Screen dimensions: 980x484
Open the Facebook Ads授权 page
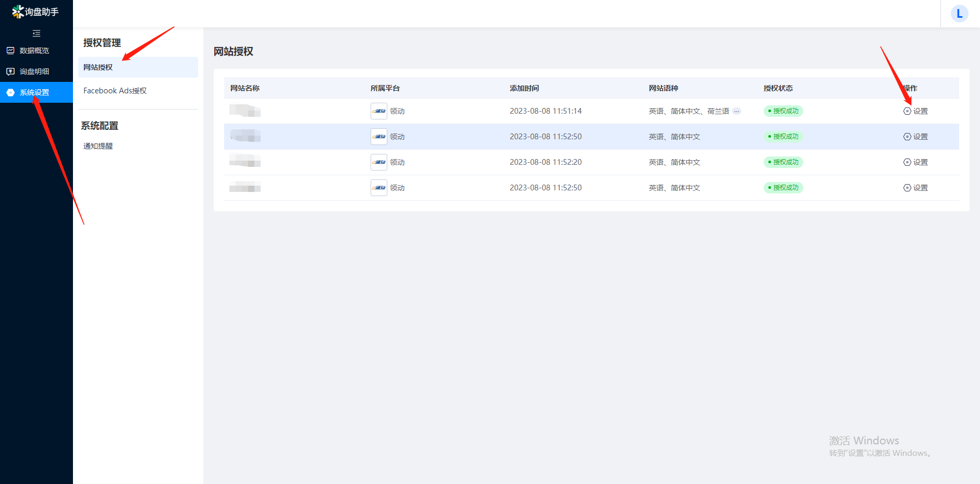point(115,91)
